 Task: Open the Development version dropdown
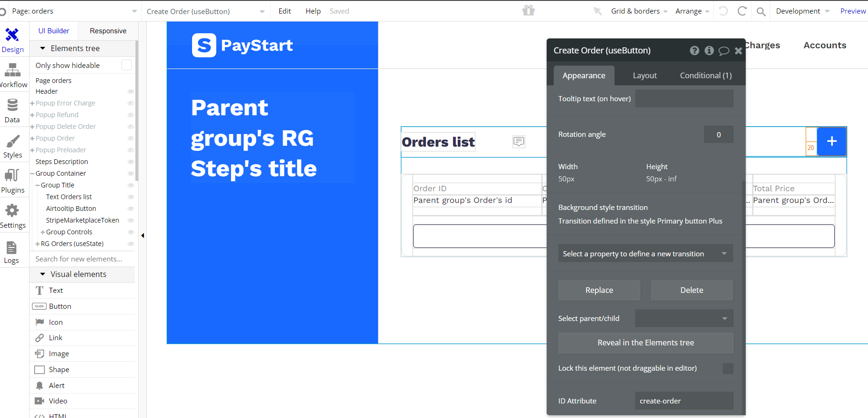click(803, 11)
